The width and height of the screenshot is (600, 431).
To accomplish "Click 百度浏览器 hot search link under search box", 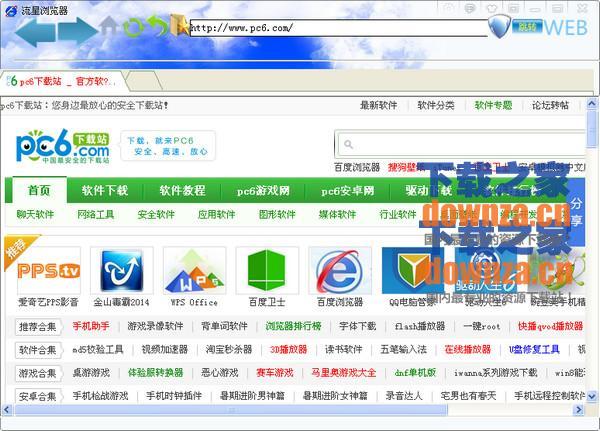I will (x=357, y=167).
